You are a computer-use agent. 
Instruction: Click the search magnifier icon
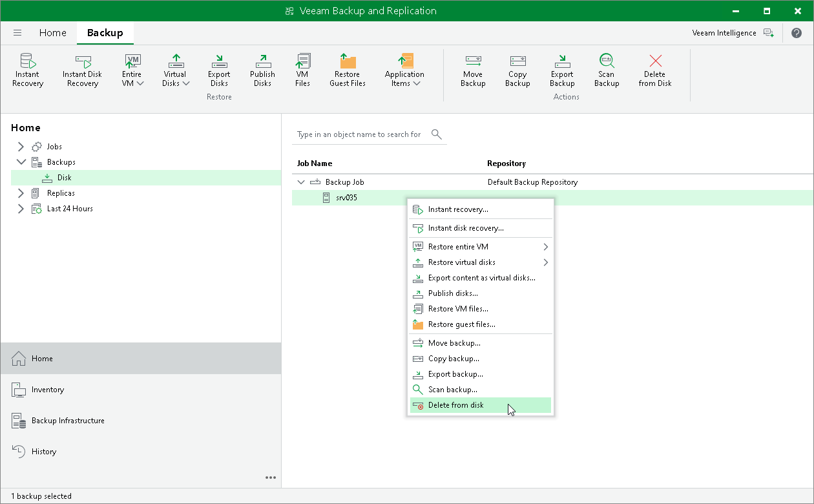point(437,134)
